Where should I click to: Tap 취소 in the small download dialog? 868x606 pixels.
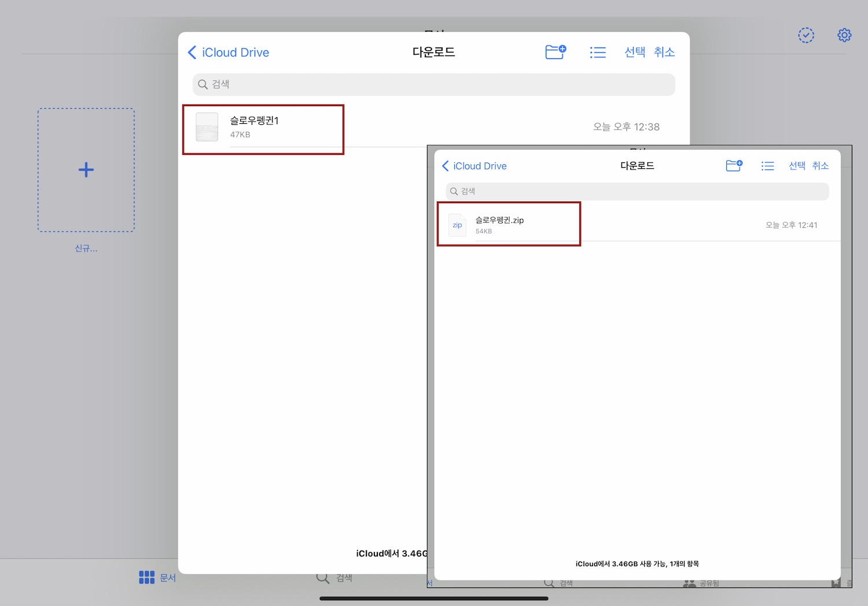click(821, 166)
